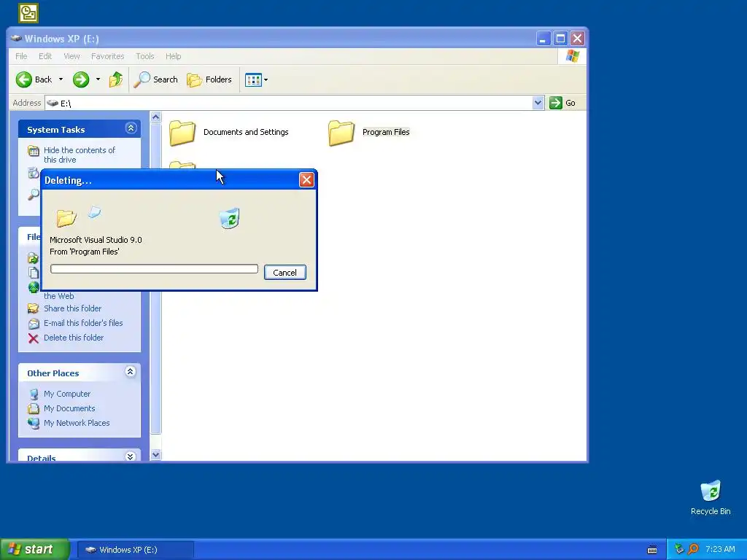Click the Hide contents drive icon
The width and height of the screenshot is (747, 560).
tap(34, 152)
